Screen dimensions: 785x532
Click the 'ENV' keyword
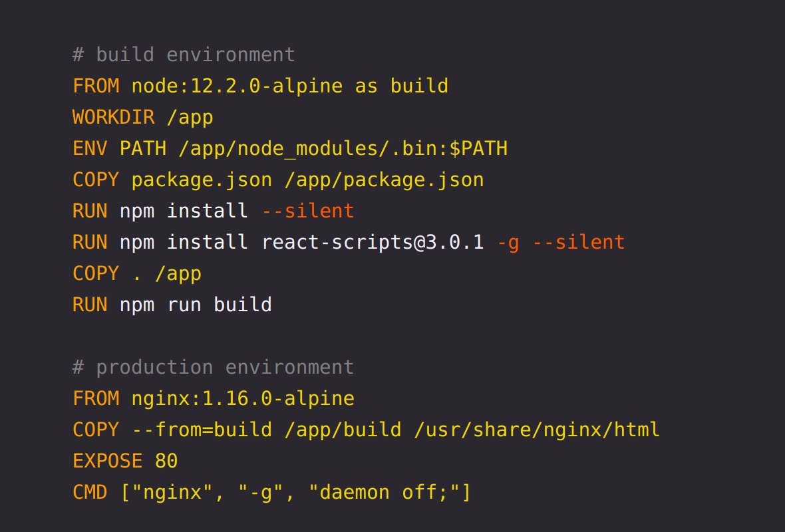point(90,149)
